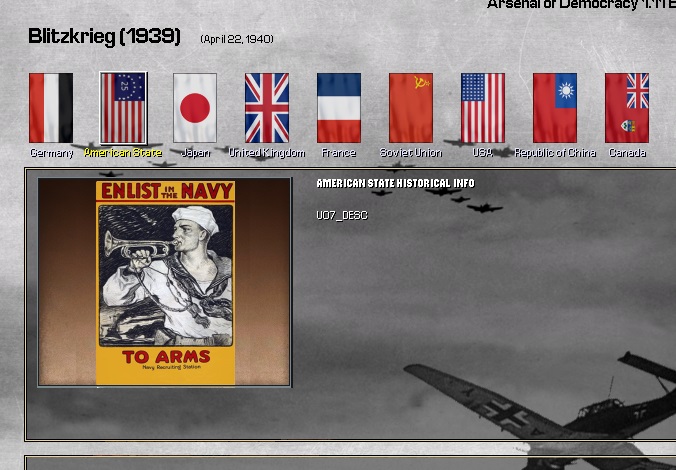676x470 pixels.
Task: Click the U07_DESC description text
Action: (342, 215)
